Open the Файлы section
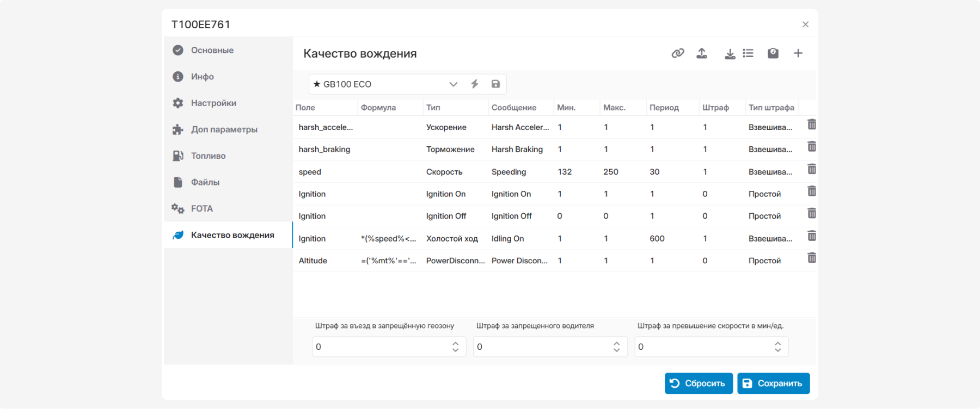 coord(228,182)
